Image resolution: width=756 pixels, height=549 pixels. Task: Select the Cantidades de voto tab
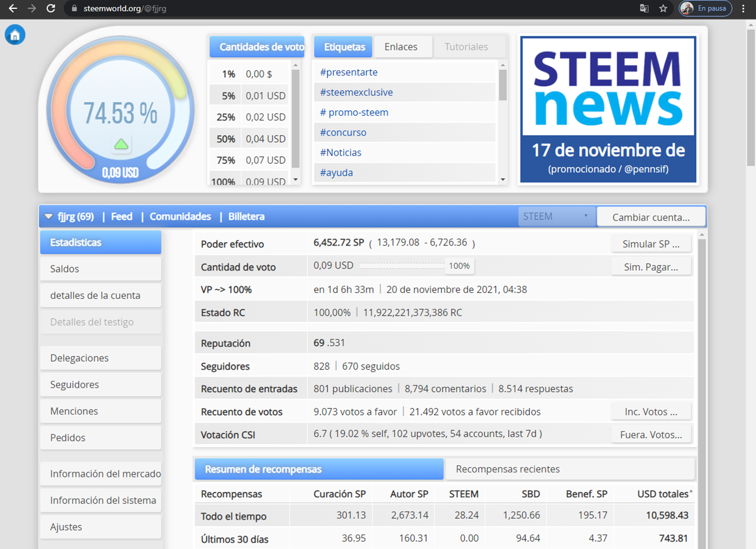(257, 47)
